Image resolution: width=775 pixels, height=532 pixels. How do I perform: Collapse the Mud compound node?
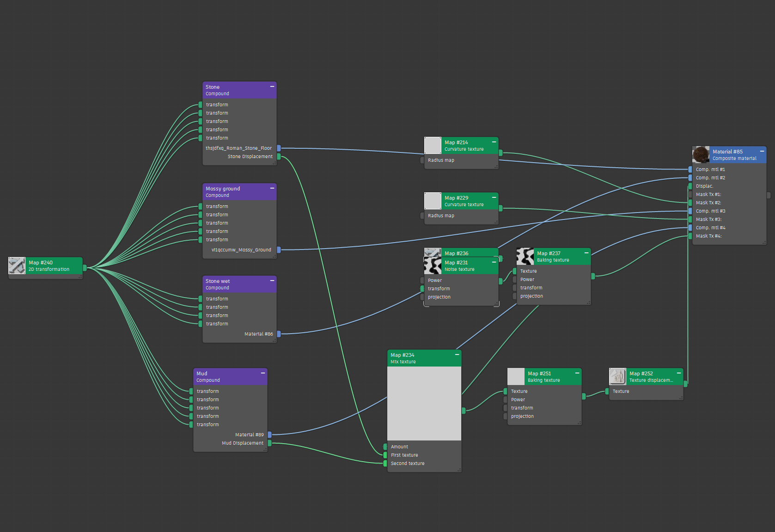point(263,373)
